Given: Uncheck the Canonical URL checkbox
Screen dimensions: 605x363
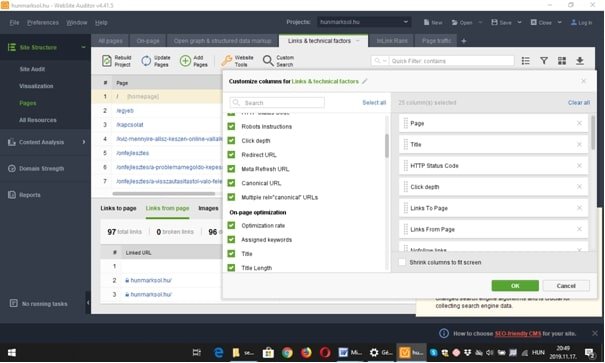Looking at the screenshot, I should pyautogui.click(x=232, y=183).
